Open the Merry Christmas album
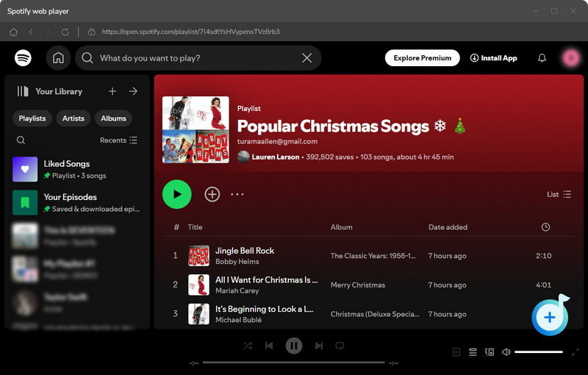This screenshot has width=588, height=375. (358, 285)
